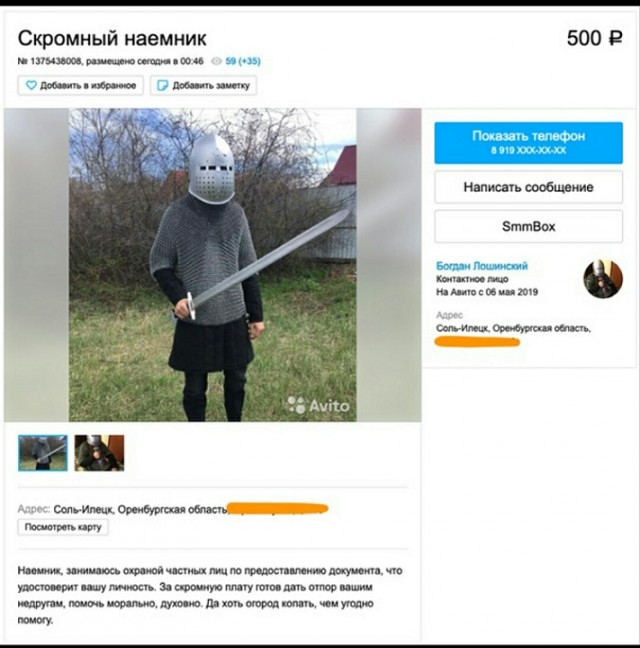Image resolution: width=640 pixels, height=648 pixels.
Task: Click the Avito watermark logo on photo
Action: coord(319,405)
